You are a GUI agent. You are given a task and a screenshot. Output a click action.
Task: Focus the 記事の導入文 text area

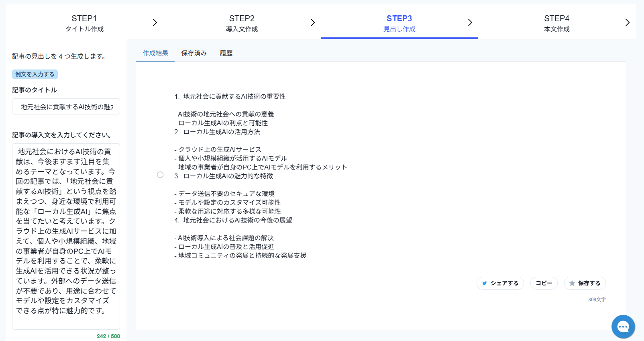coord(66,237)
